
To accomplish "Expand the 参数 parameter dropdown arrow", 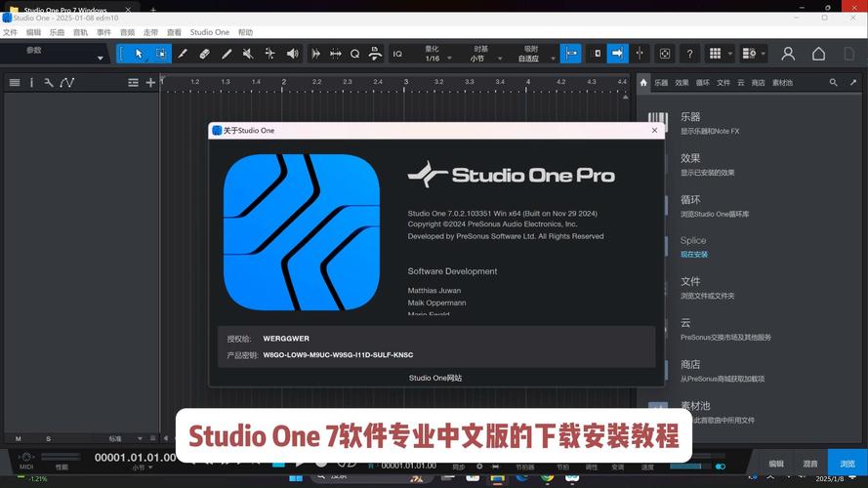I will 101,59.
